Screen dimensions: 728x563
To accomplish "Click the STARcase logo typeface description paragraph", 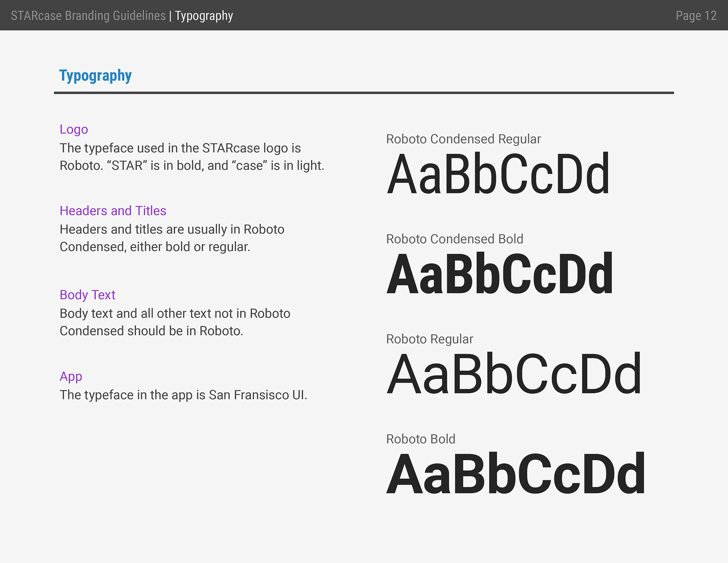I will (x=191, y=157).
